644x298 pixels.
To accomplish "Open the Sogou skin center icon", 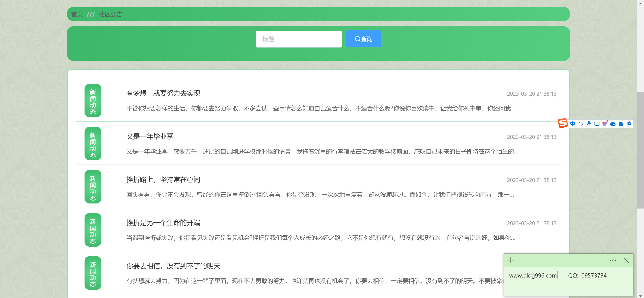I will pos(605,123).
